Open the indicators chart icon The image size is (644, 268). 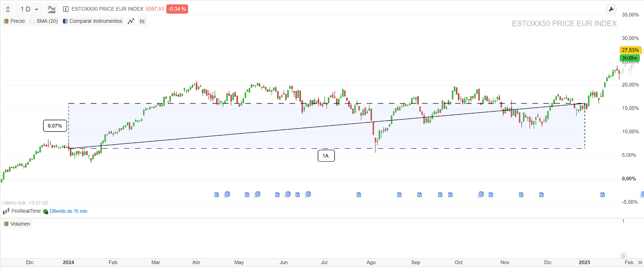(52, 9)
